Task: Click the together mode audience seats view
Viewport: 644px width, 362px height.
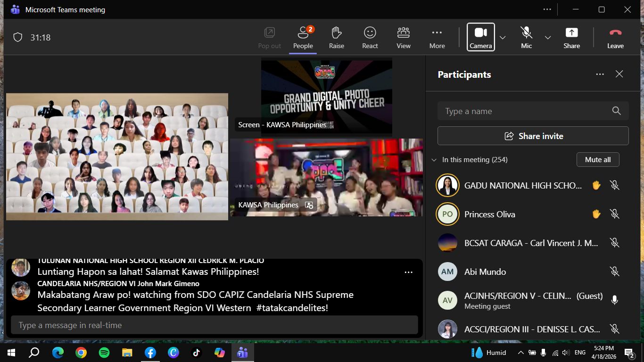Action: (x=117, y=156)
